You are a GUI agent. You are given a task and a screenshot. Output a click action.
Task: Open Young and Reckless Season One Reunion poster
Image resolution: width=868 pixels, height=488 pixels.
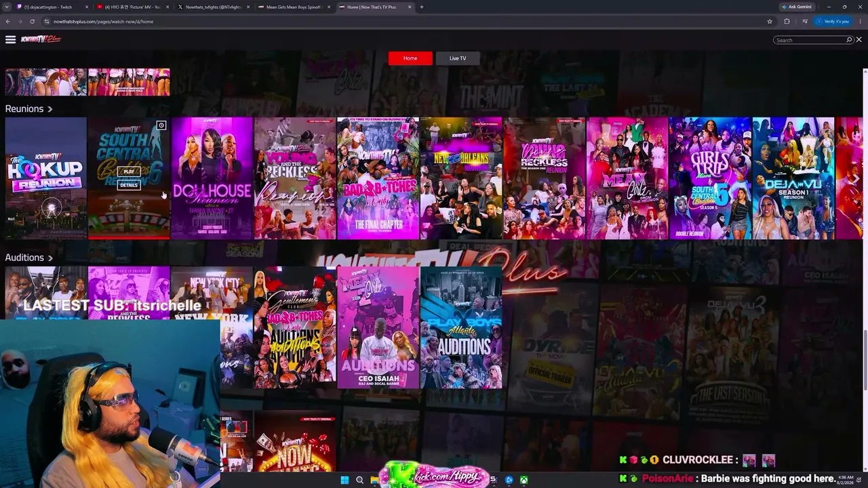pos(544,178)
